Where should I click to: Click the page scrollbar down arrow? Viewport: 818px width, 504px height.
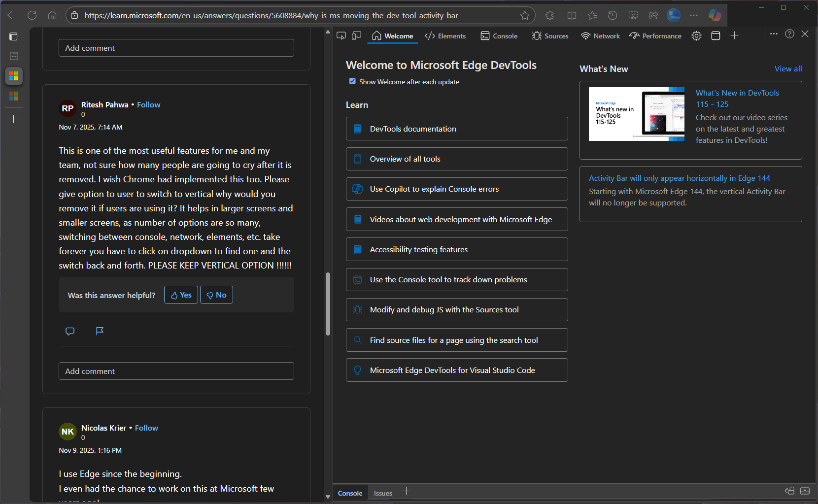(x=328, y=497)
